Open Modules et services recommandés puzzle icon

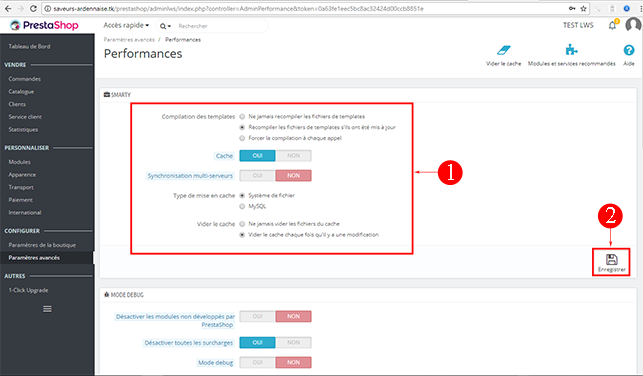click(x=571, y=50)
